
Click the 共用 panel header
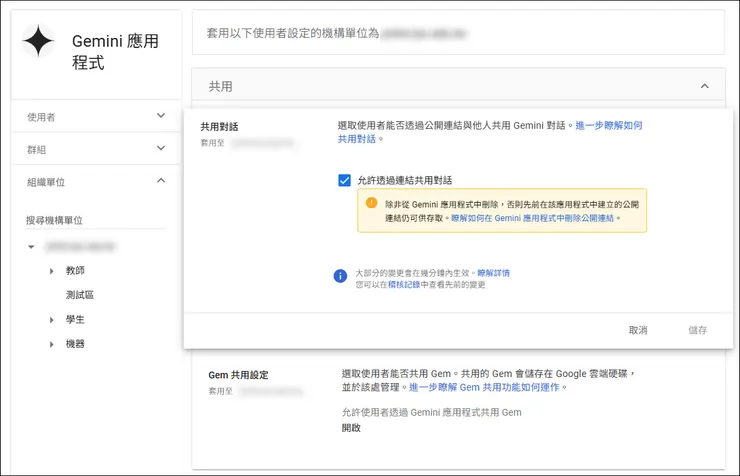click(x=458, y=86)
